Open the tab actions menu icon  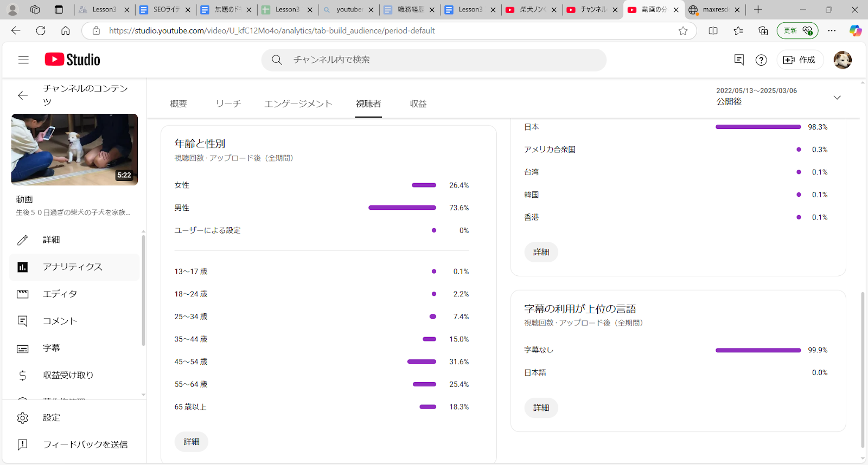(59, 10)
